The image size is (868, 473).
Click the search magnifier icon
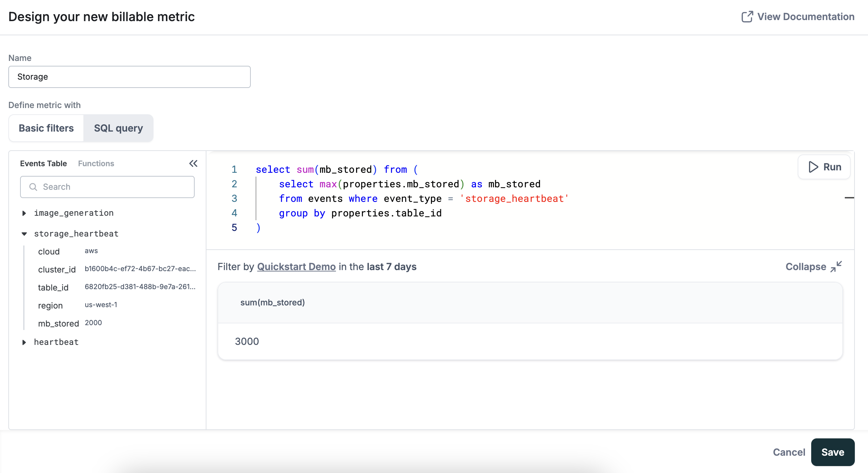[33, 187]
